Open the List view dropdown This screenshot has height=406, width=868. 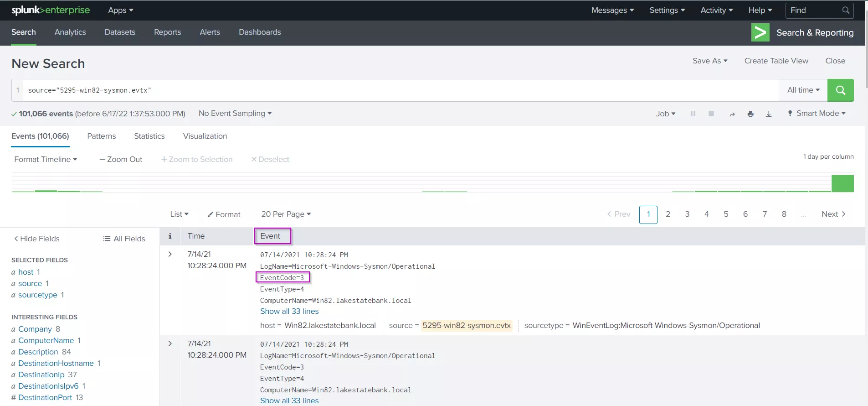(x=179, y=214)
